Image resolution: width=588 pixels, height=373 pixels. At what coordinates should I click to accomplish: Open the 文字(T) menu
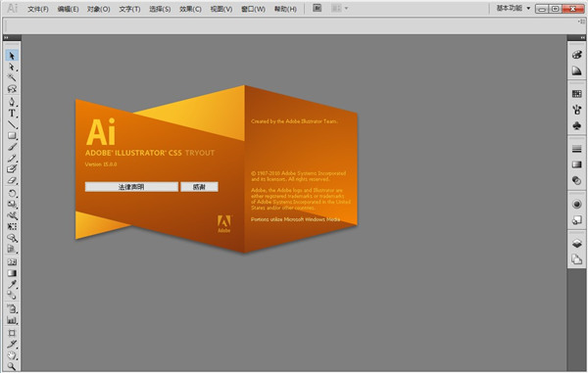[129, 9]
